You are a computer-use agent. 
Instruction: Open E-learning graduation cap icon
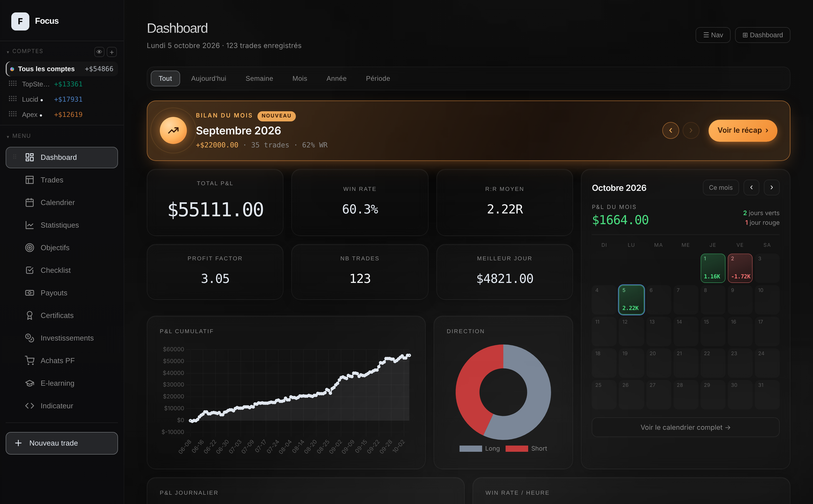(x=29, y=383)
